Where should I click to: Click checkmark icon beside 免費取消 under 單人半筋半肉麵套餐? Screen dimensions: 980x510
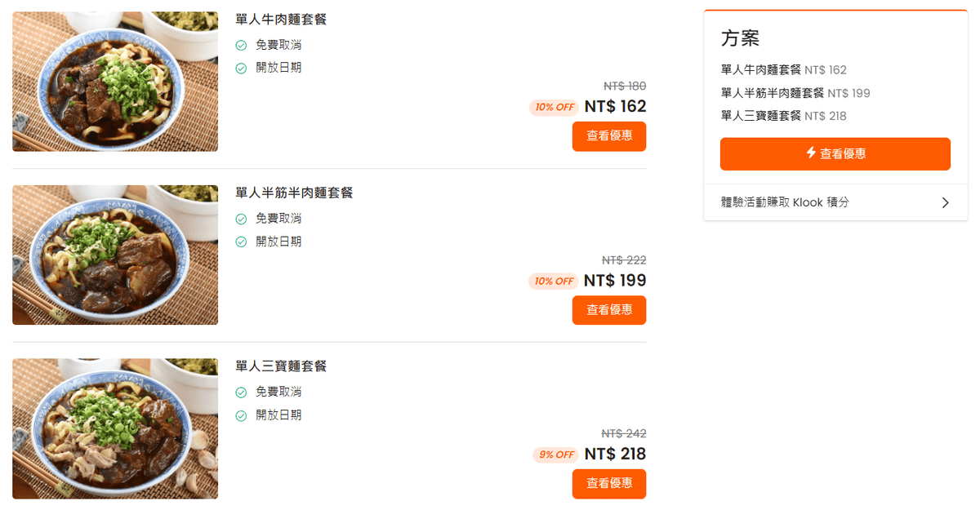pos(241,220)
